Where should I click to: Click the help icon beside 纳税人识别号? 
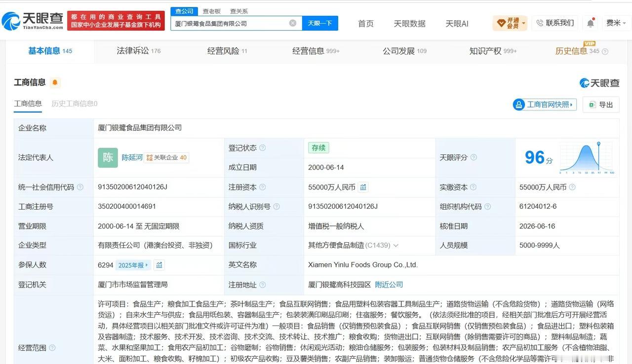(x=276, y=207)
